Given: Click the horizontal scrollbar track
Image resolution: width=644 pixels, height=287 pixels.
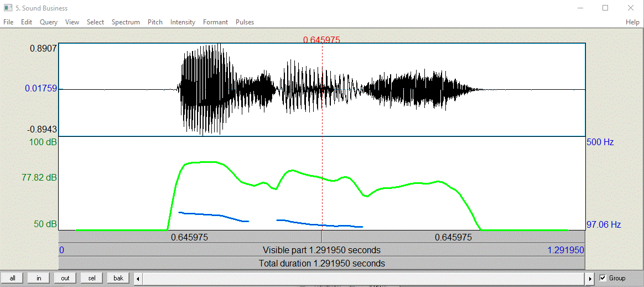Looking at the screenshot, I should [x=364, y=278].
